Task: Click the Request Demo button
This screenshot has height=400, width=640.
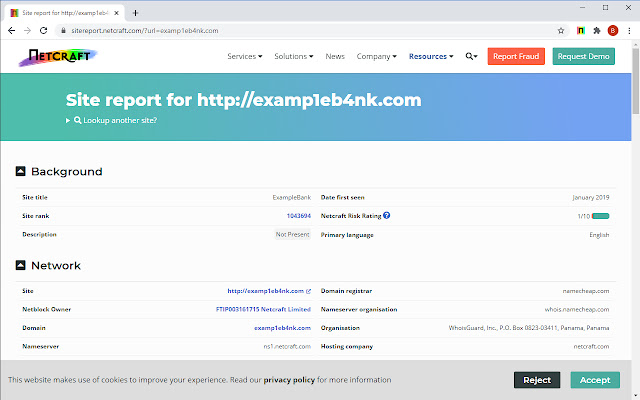Action: click(584, 56)
